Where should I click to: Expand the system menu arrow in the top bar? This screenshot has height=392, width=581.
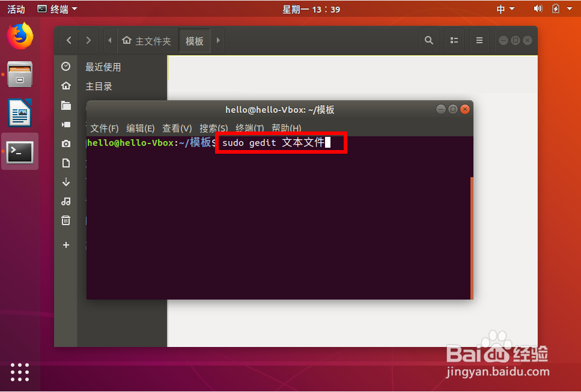[570, 9]
